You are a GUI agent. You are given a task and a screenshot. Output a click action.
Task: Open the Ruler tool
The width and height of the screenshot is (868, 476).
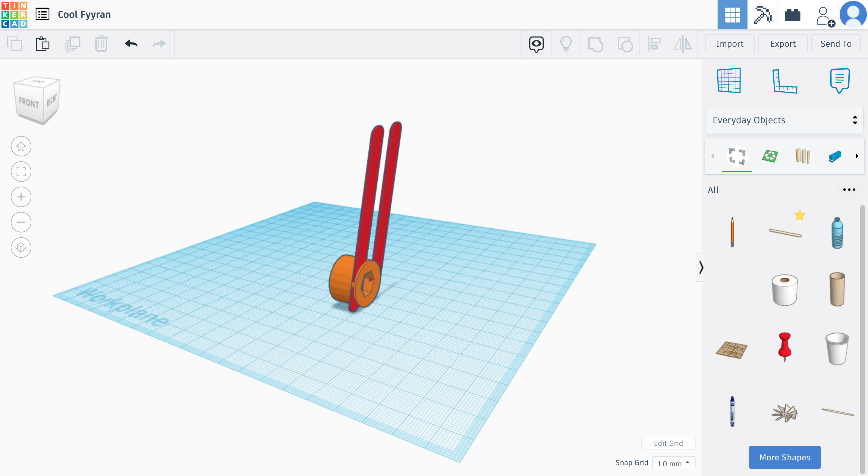(x=784, y=81)
